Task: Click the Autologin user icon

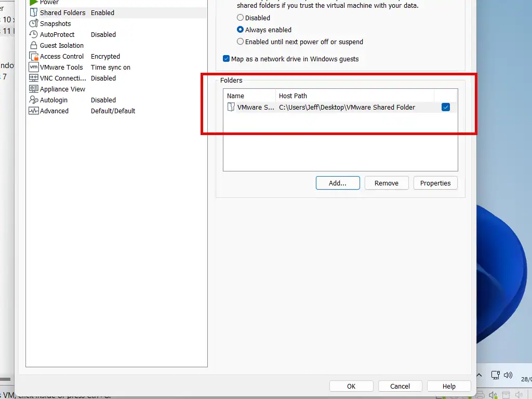Action: (34, 100)
